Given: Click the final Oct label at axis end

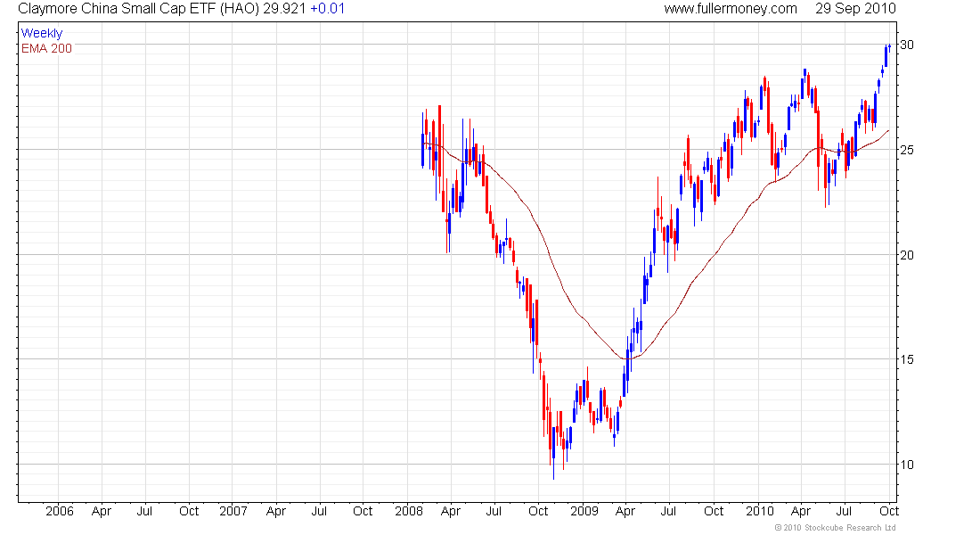Looking at the screenshot, I should coord(889,511).
